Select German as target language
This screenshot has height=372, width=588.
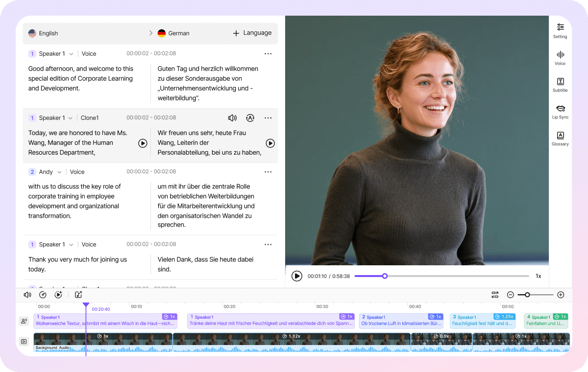173,33
